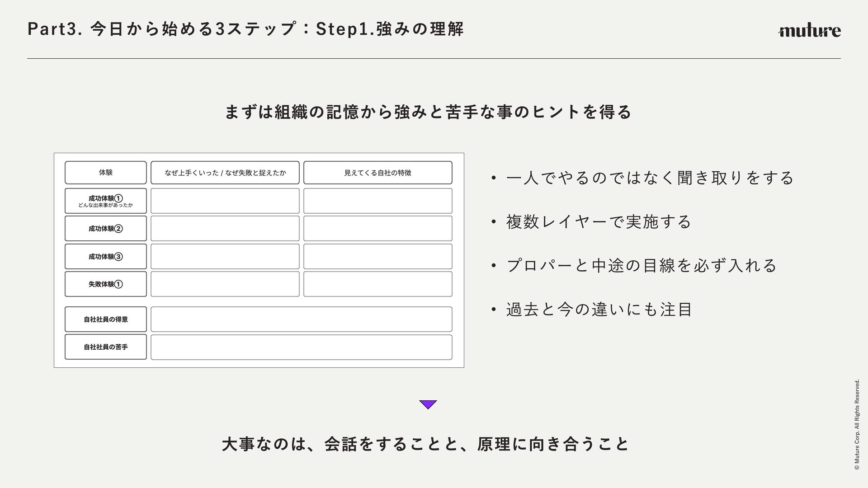Viewport: 868px width, 488px height.
Task: Select the なぜ上手くいった / なぜ失敗と捉えたか header
Action: (225, 173)
